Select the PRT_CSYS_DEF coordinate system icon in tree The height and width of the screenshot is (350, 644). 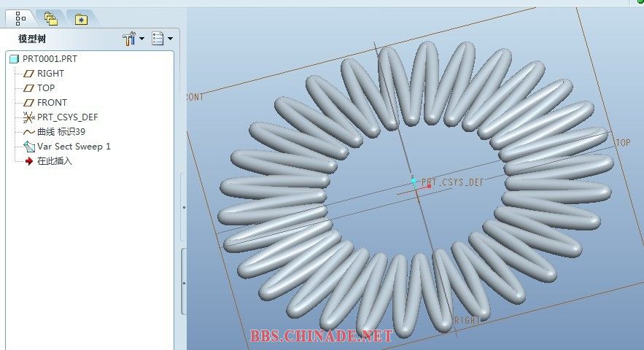coord(29,117)
